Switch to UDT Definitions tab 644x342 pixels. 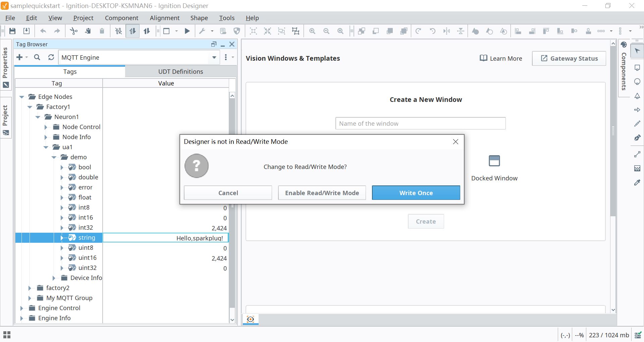180,72
